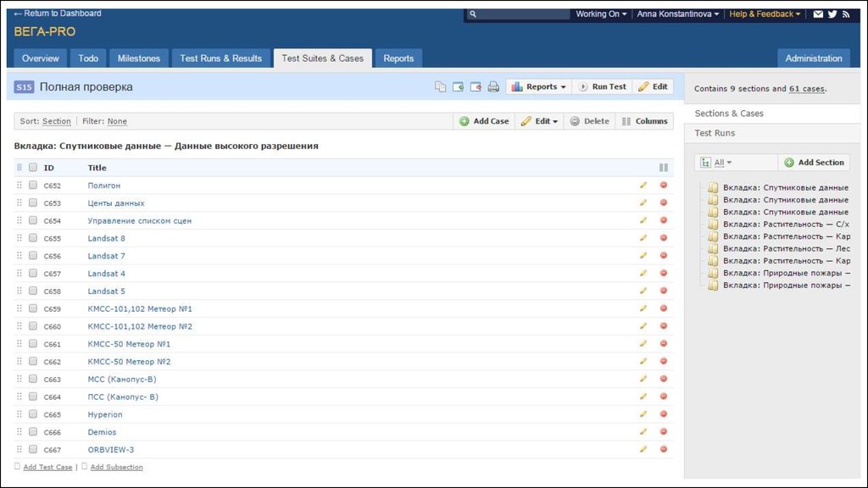Edit case C657 Landsat 4 pencil icon

[643, 274]
